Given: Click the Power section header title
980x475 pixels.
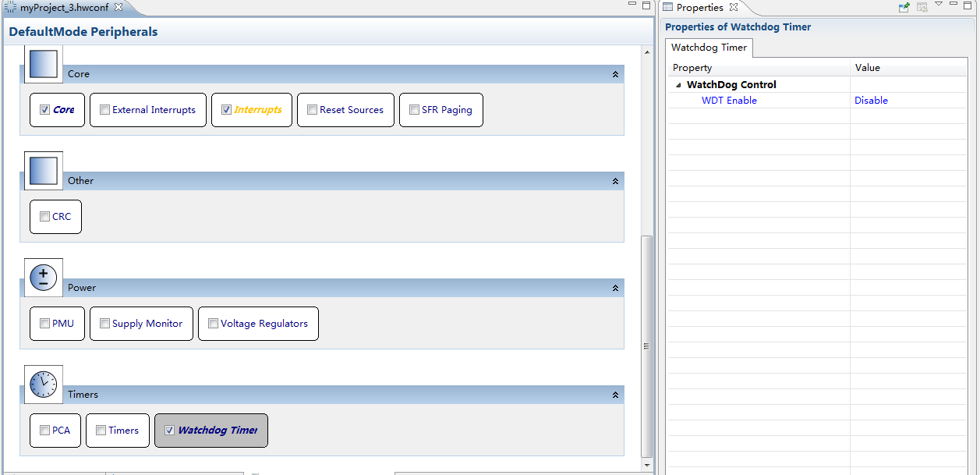Looking at the screenshot, I should point(82,288).
